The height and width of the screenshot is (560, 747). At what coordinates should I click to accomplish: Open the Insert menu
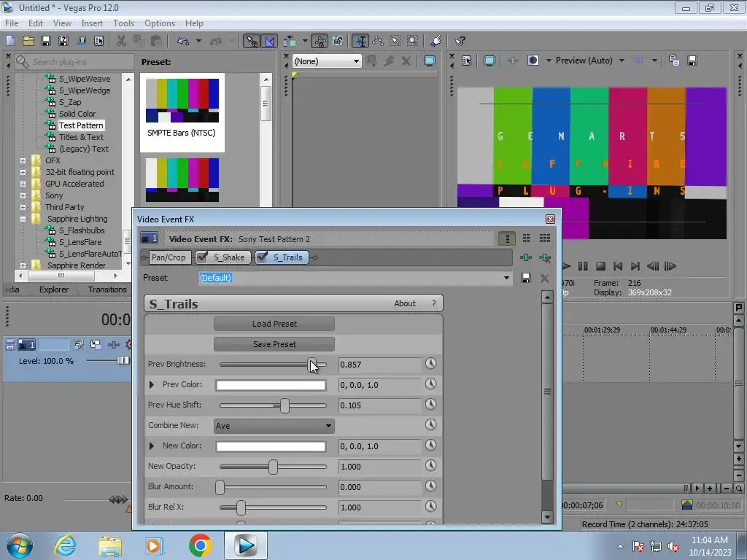click(92, 23)
